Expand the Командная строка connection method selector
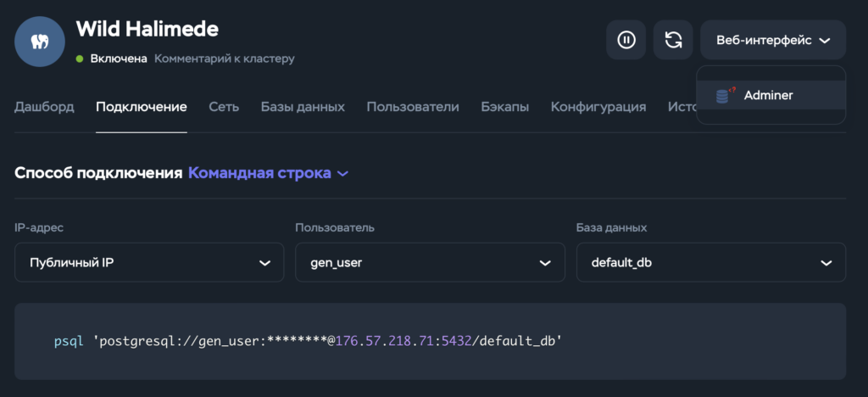Image resolution: width=868 pixels, height=397 pixels. click(x=269, y=173)
